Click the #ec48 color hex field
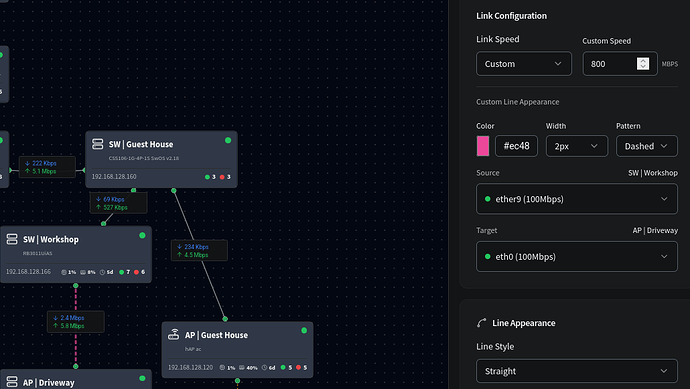The width and height of the screenshot is (690, 389). coord(516,146)
